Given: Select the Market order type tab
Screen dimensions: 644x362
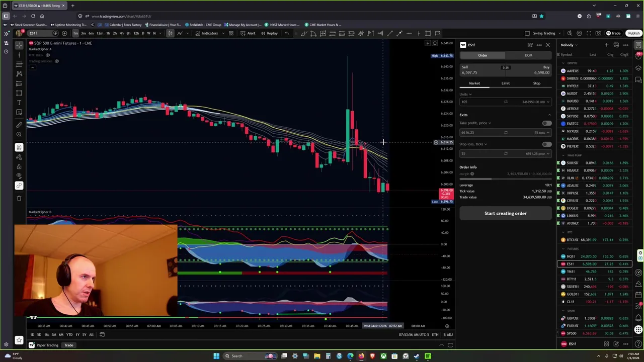Looking at the screenshot, I should (x=474, y=83).
